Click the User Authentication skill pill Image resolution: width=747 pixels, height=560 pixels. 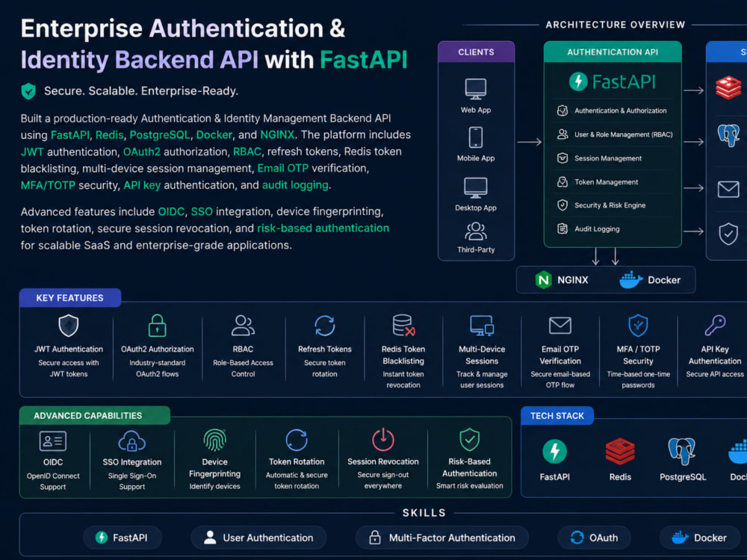(258, 538)
